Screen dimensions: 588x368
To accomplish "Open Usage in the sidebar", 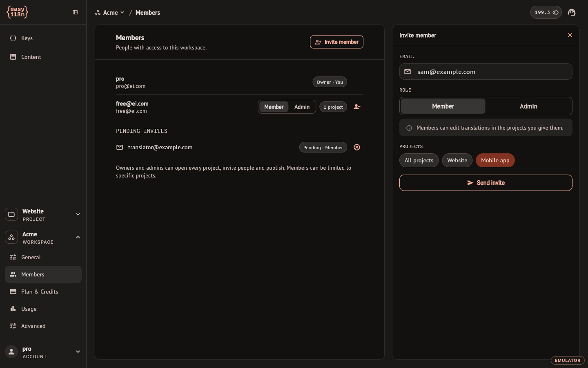I will [43, 309].
